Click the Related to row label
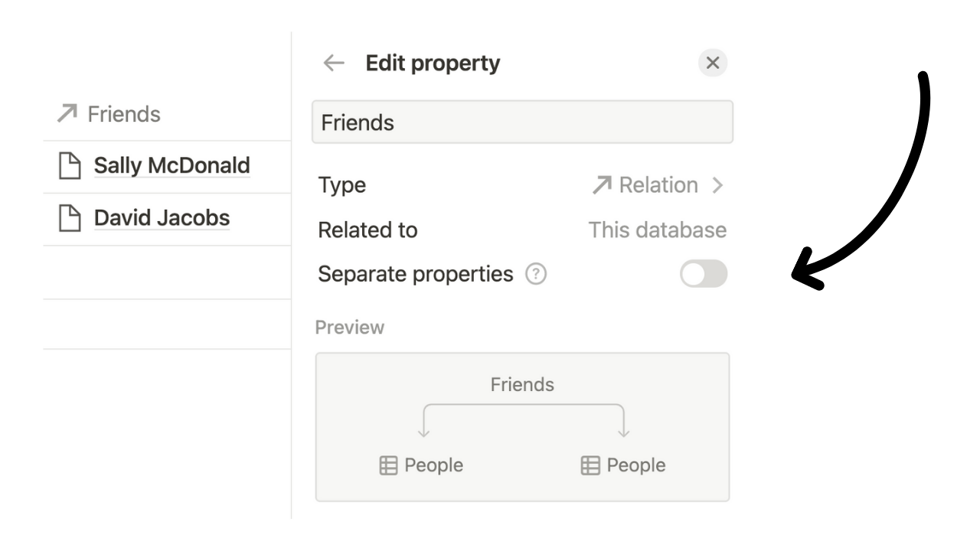The width and height of the screenshot is (980, 551). (368, 230)
